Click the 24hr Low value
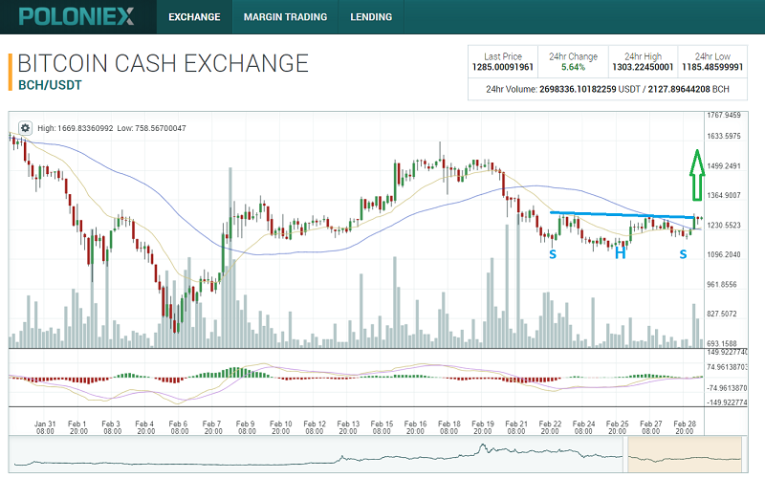This screenshot has height=478, width=765. pyautogui.click(x=713, y=68)
